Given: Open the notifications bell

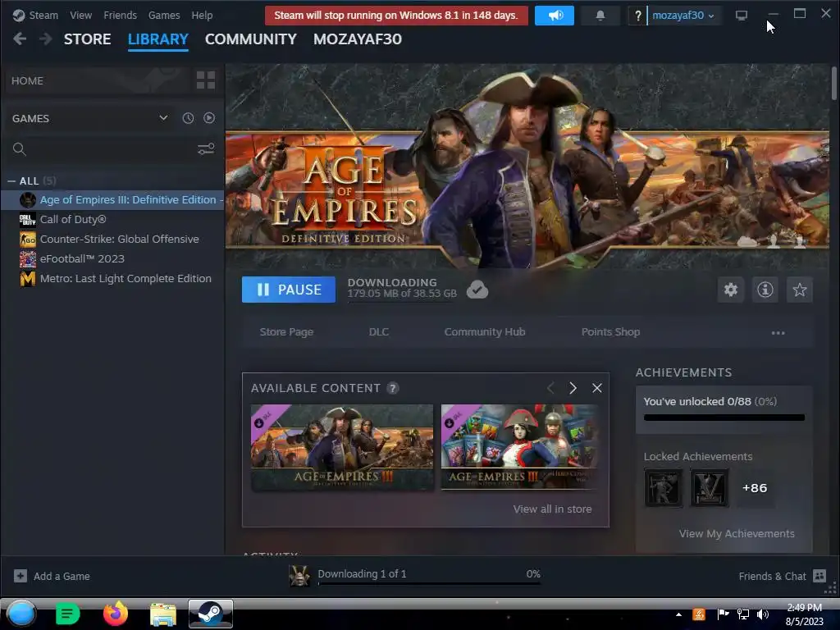Looking at the screenshot, I should (600, 16).
